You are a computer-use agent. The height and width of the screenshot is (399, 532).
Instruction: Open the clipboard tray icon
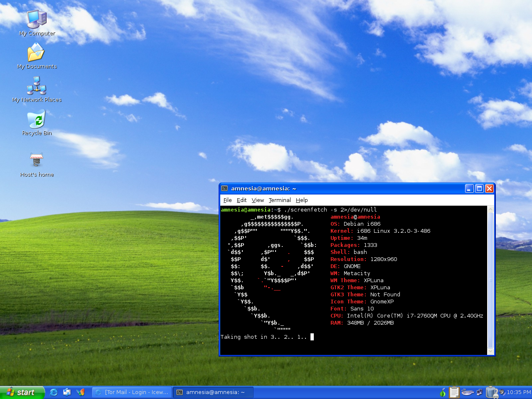[x=454, y=392]
